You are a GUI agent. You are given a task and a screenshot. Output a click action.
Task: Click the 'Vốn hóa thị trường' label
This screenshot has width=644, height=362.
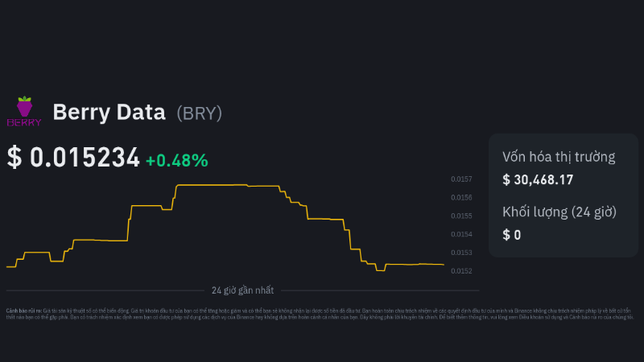click(559, 157)
